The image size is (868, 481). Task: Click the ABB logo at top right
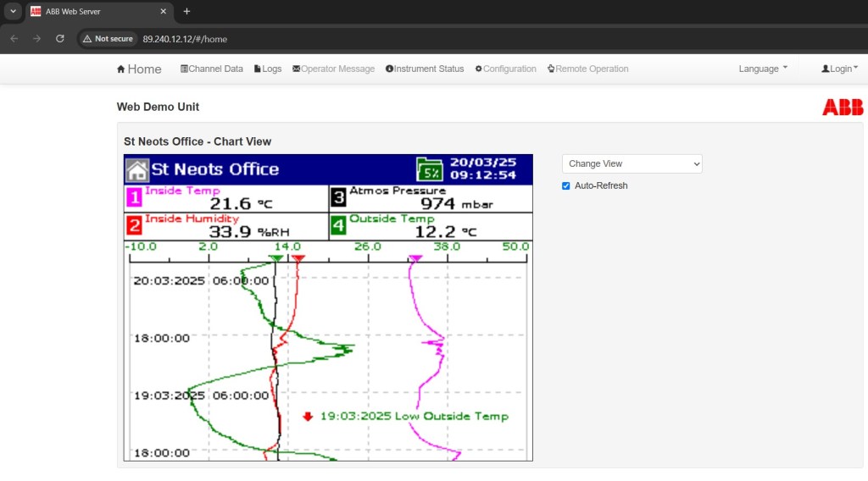click(x=843, y=108)
